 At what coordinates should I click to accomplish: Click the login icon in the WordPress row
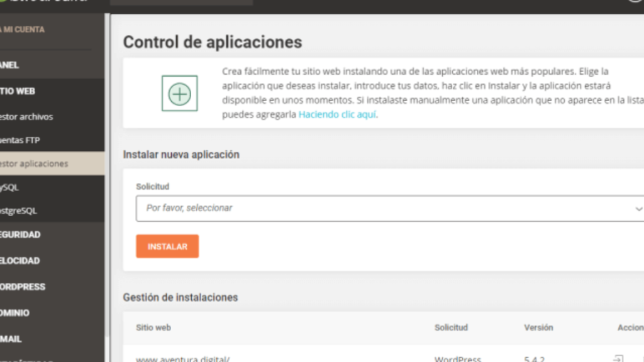[618, 359]
